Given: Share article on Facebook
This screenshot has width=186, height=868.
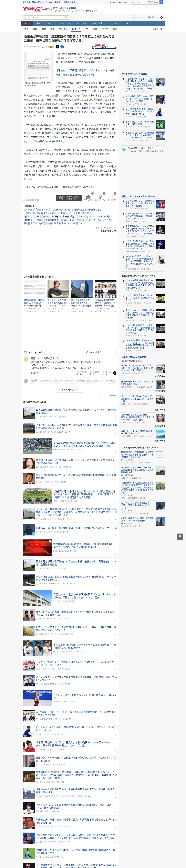Looking at the screenshot, I should pos(62,47).
